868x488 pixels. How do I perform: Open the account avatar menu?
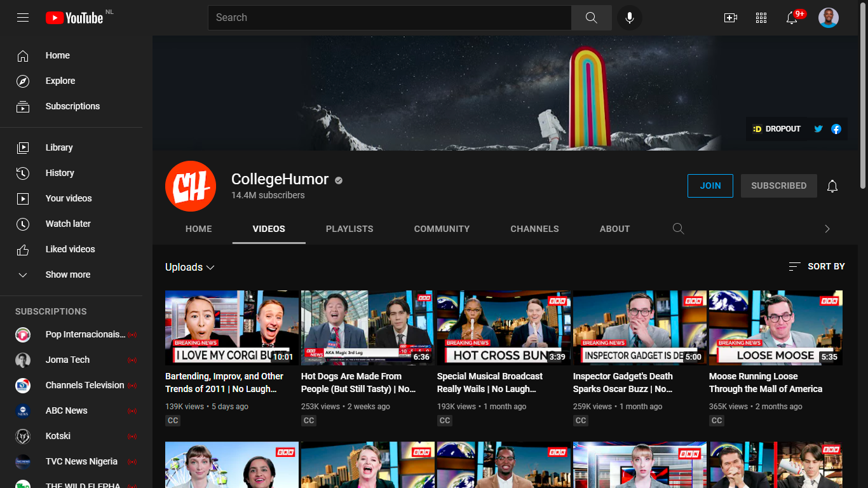coord(829,18)
